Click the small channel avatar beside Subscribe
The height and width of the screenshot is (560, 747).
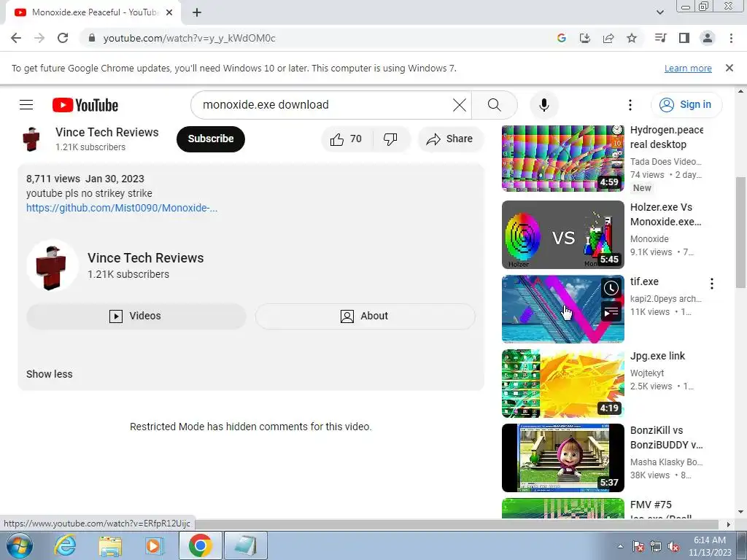pos(31,139)
